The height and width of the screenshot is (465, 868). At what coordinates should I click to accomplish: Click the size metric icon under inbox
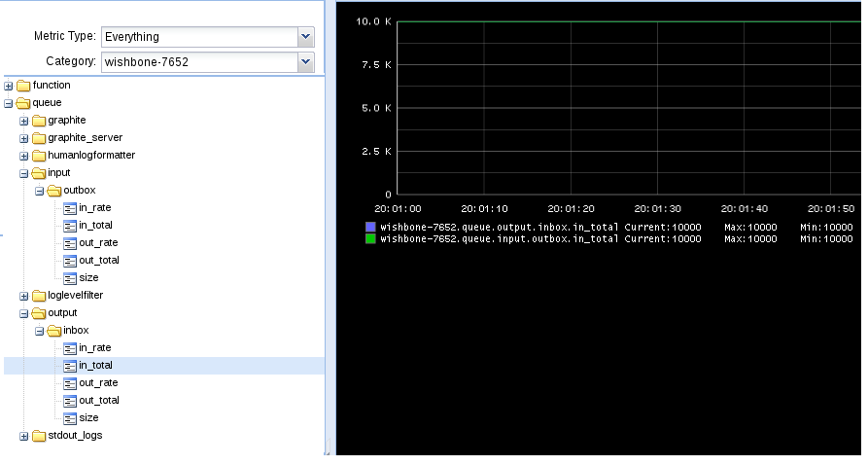coord(70,418)
